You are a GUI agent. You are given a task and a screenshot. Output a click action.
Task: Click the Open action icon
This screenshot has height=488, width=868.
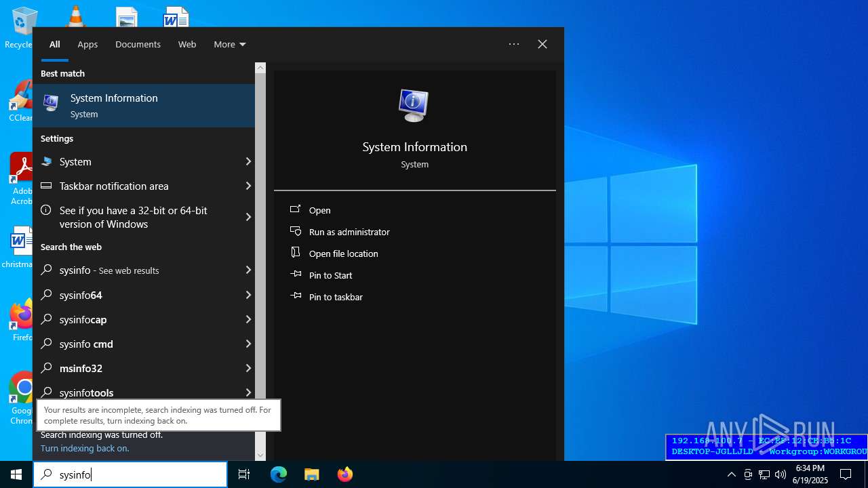(x=296, y=210)
